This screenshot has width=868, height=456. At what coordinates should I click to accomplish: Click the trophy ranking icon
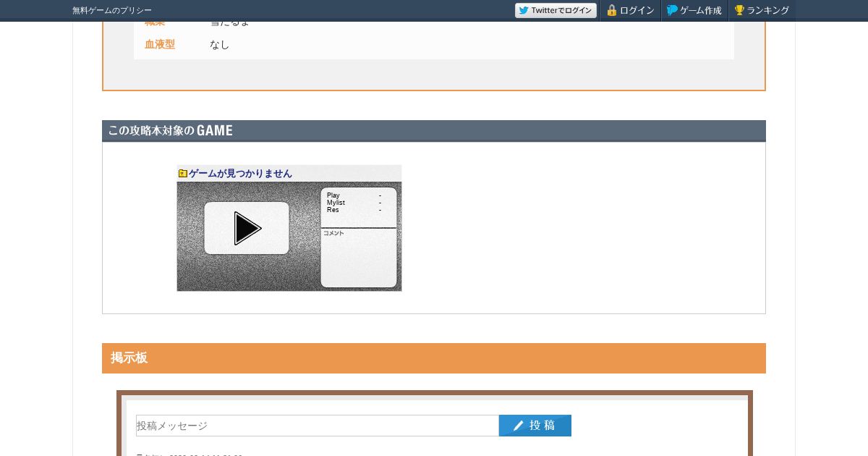pos(739,10)
